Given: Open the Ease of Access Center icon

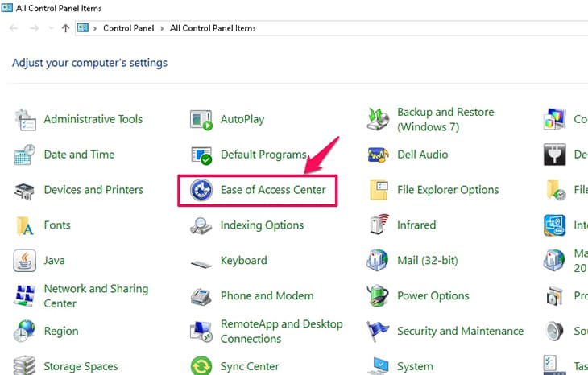Looking at the screenshot, I should (x=201, y=190).
